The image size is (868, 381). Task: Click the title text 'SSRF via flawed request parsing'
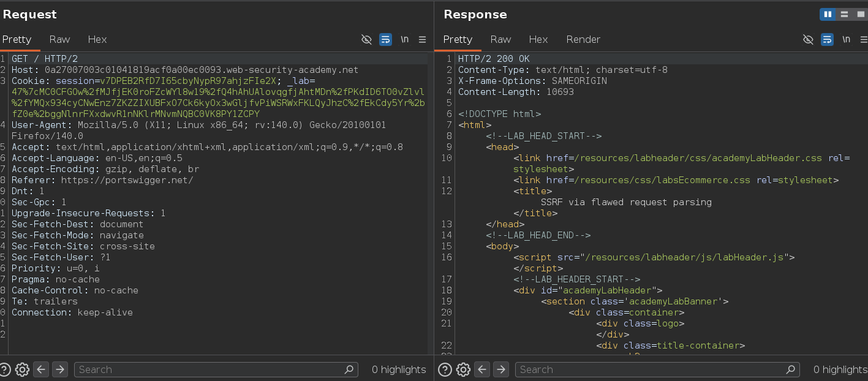click(x=626, y=202)
